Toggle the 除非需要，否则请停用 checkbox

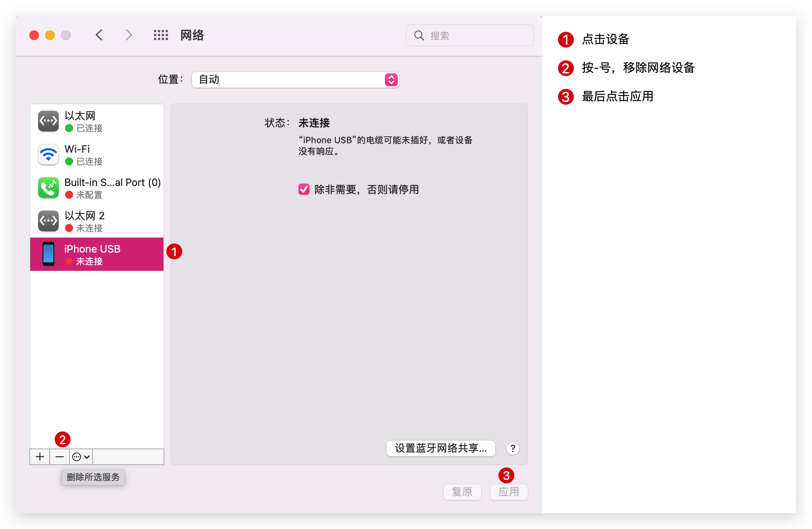click(x=304, y=190)
